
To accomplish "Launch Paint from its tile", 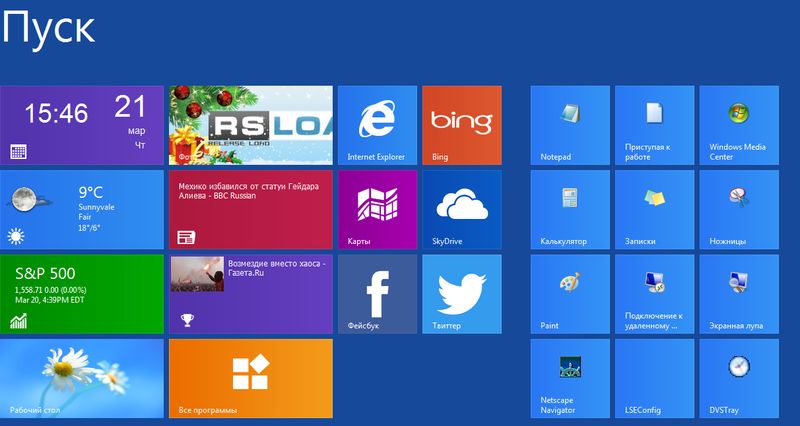I will tap(570, 294).
